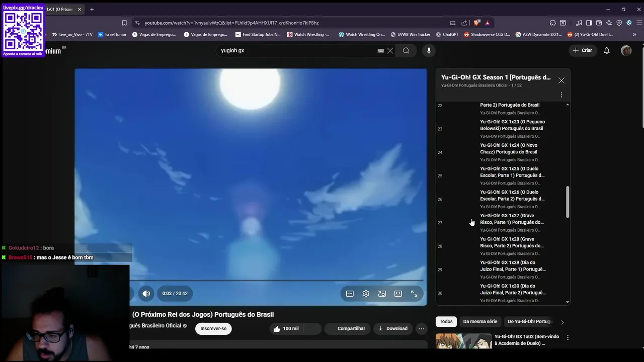Mute the video with the volume icon

click(x=146, y=294)
